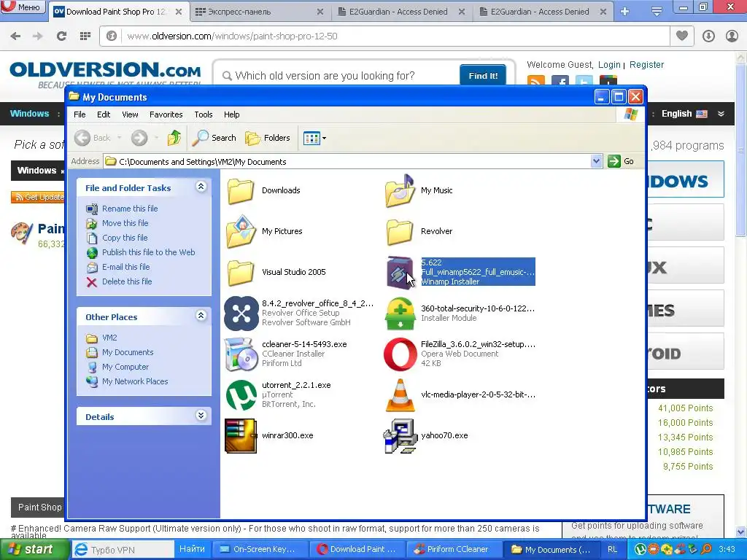Click Copy this file
Image resolution: width=747 pixels, height=560 pixels.
coord(125,238)
